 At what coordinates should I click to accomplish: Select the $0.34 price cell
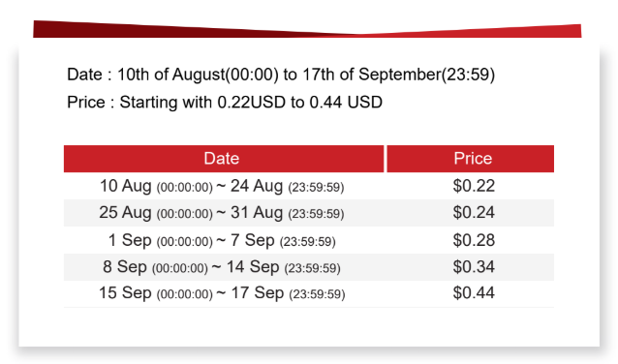[x=474, y=267]
